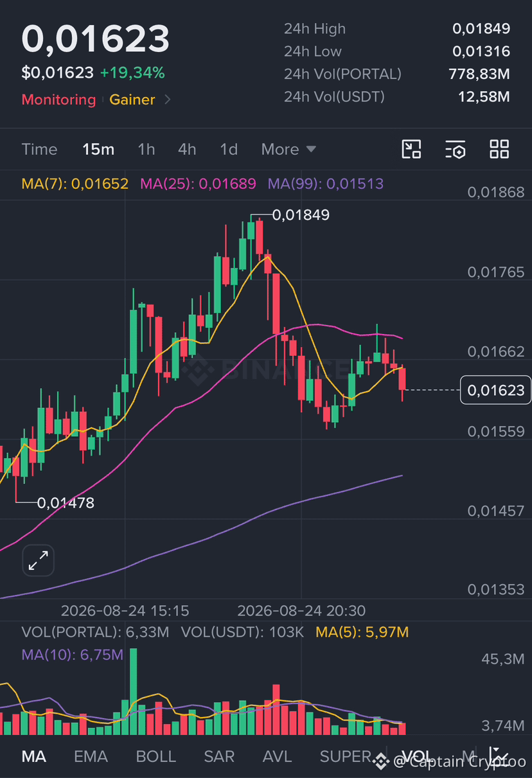
Task: Click the 0,01457 price axis label
Action: pyautogui.click(x=496, y=511)
